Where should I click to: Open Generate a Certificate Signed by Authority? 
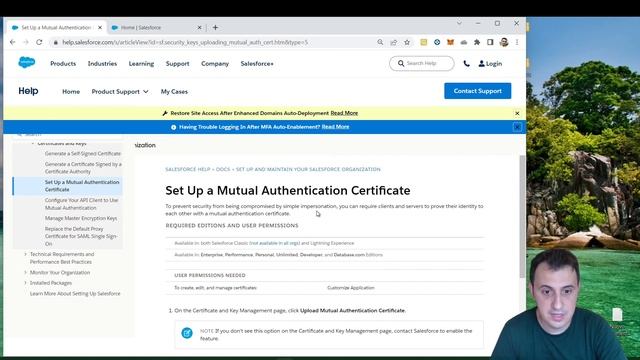(83, 168)
